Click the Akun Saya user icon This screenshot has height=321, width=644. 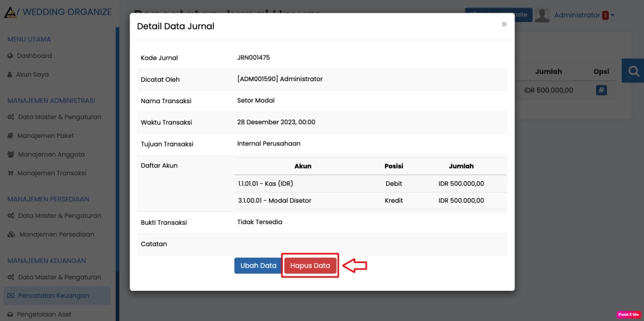pyautogui.click(x=10, y=75)
